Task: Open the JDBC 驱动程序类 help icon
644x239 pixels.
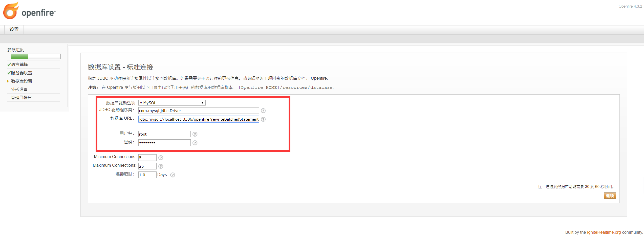Action: tap(263, 111)
